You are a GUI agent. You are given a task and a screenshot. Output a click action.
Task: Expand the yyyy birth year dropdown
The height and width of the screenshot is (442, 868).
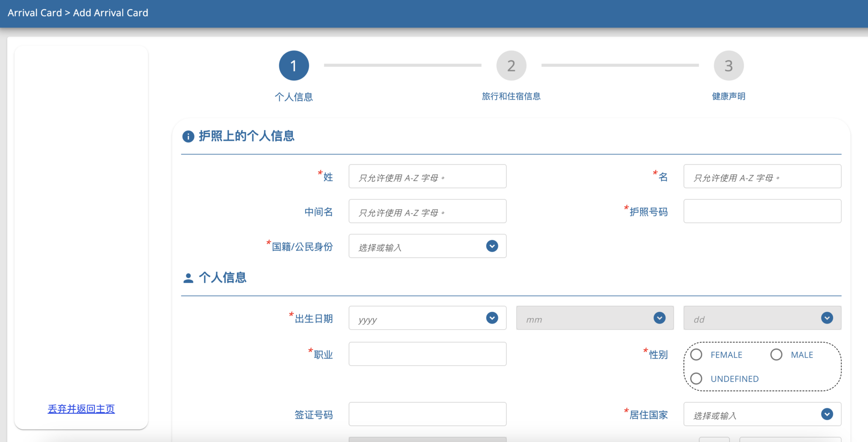pos(427,318)
